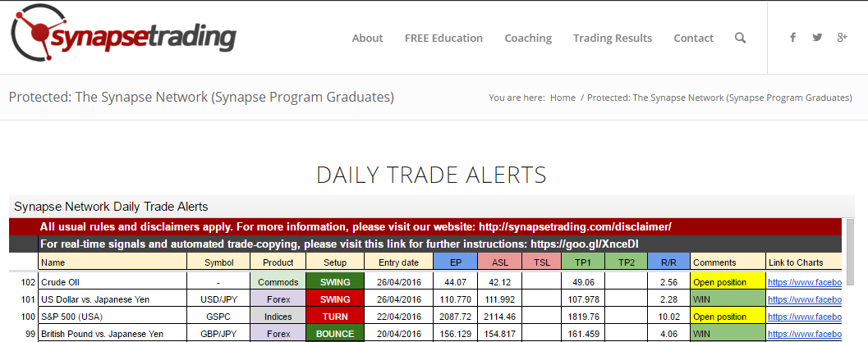Select the TSL column header
868x342 pixels.
tap(541, 262)
